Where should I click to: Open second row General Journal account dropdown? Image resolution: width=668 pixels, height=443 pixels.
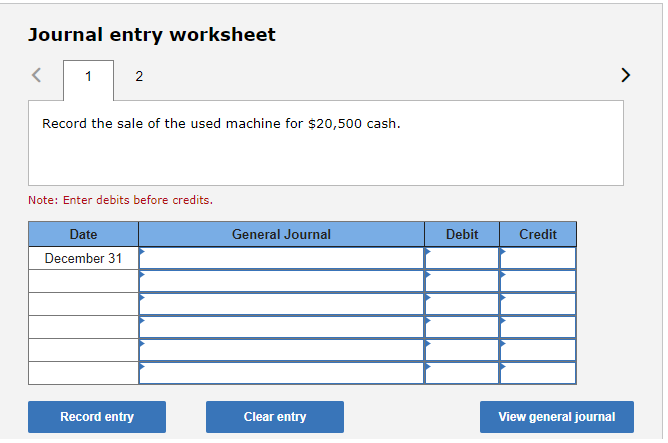click(x=281, y=281)
